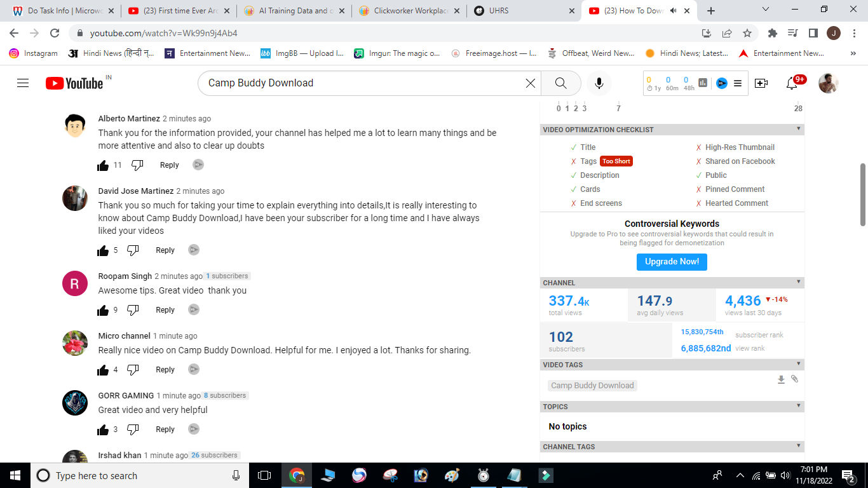The width and height of the screenshot is (868, 488).
Task: Open the Create video camera icon
Action: [x=761, y=83]
